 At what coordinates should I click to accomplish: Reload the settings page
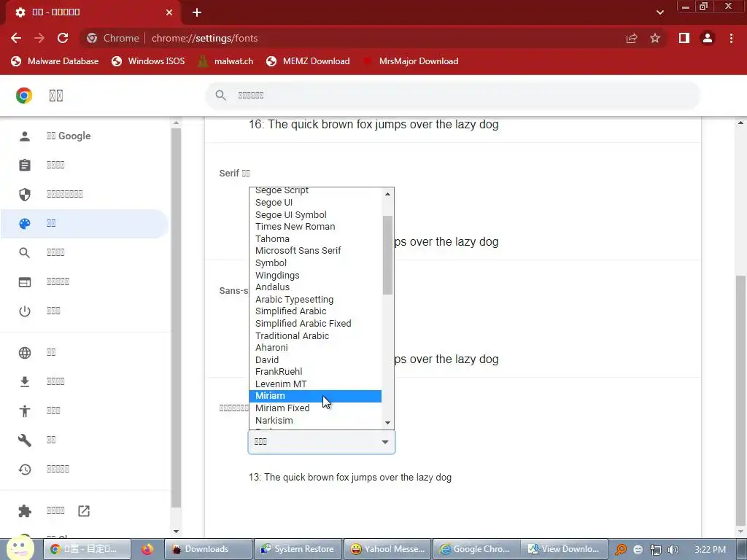(63, 38)
